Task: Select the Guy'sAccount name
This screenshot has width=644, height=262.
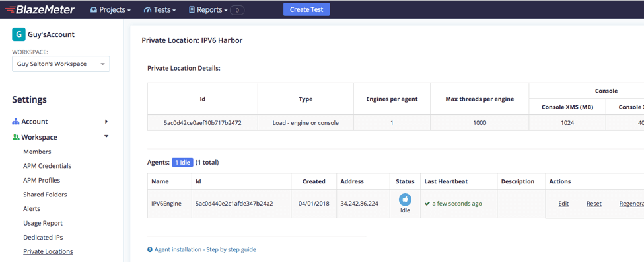Action: 52,34
